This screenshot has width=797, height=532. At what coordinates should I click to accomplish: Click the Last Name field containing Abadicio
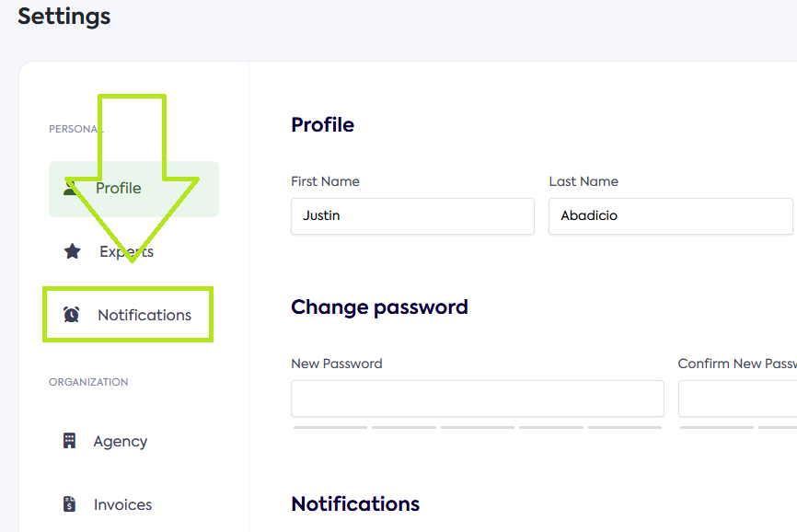[670, 216]
